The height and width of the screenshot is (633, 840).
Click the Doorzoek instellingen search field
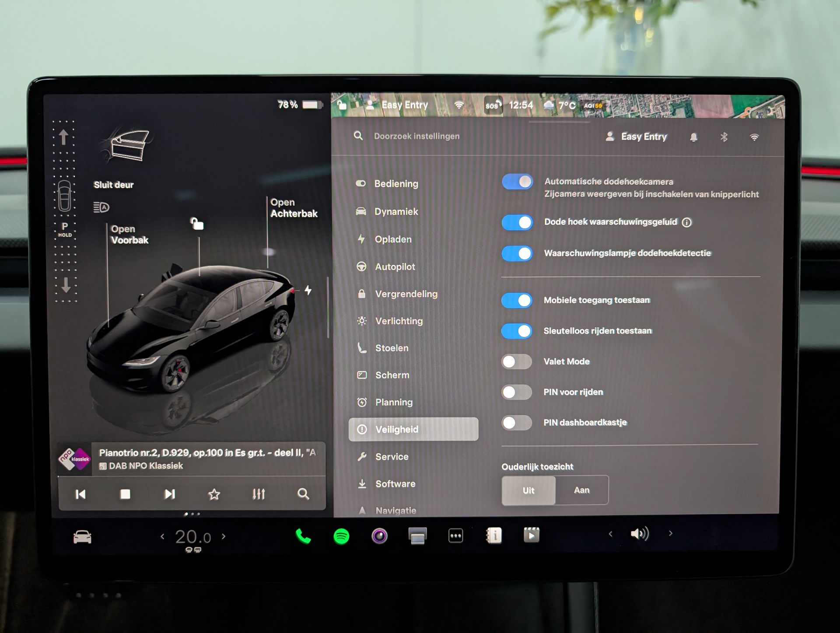point(416,136)
